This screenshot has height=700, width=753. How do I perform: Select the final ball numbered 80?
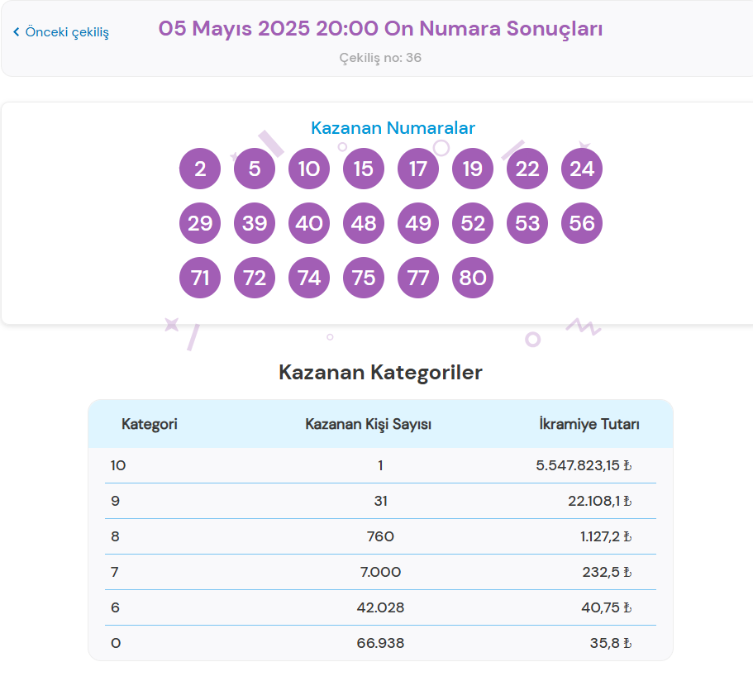pyautogui.click(x=473, y=279)
